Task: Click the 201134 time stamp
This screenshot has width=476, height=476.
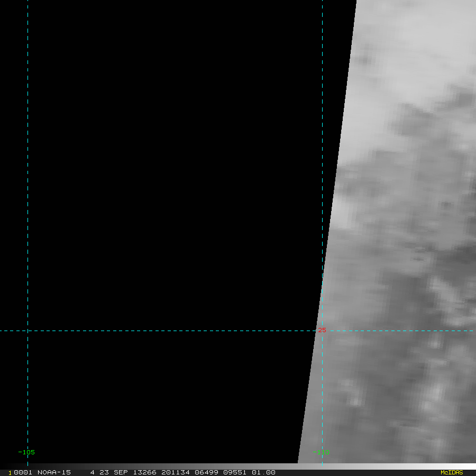Action: tap(176, 472)
